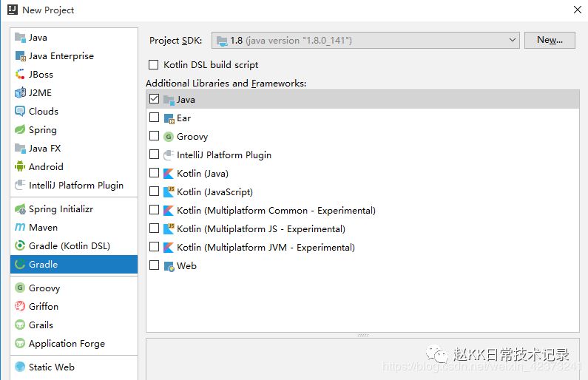Select the Java project type icon

(x=20, y=38)
